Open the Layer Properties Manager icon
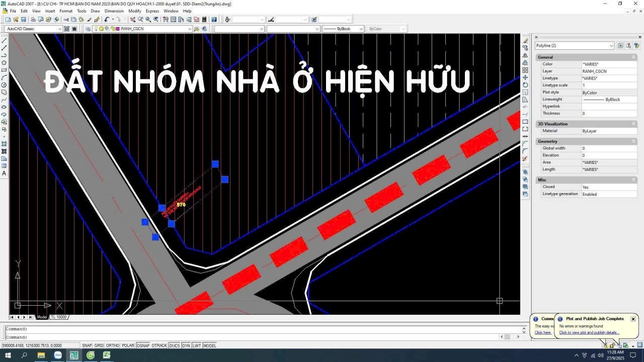Image resolution: width=644 pixels, height=362 pixels. 88,29
